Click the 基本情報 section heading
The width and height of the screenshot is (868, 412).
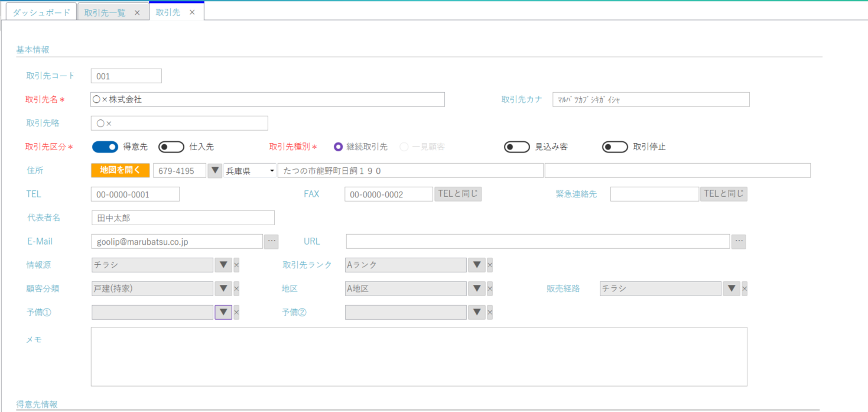pyautogui.click(x=32, y=50)
